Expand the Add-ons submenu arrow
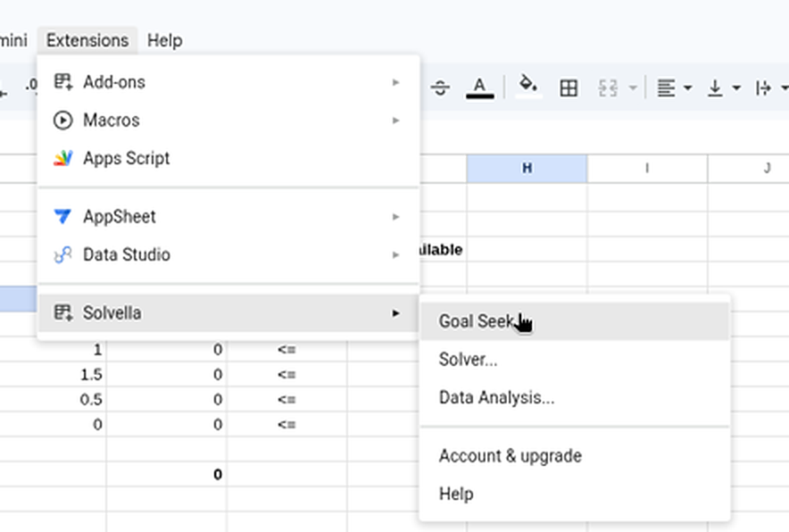 [x=396, y=82]
